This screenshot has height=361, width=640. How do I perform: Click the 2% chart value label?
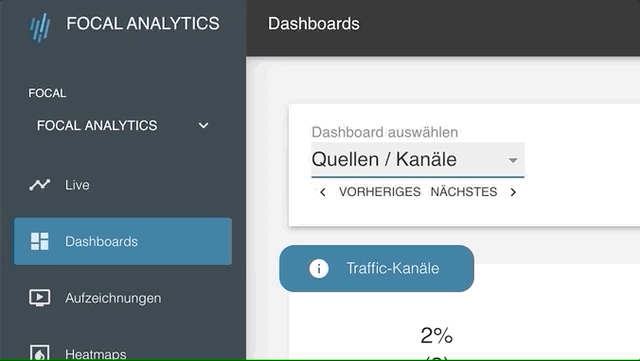click(437, 336)
